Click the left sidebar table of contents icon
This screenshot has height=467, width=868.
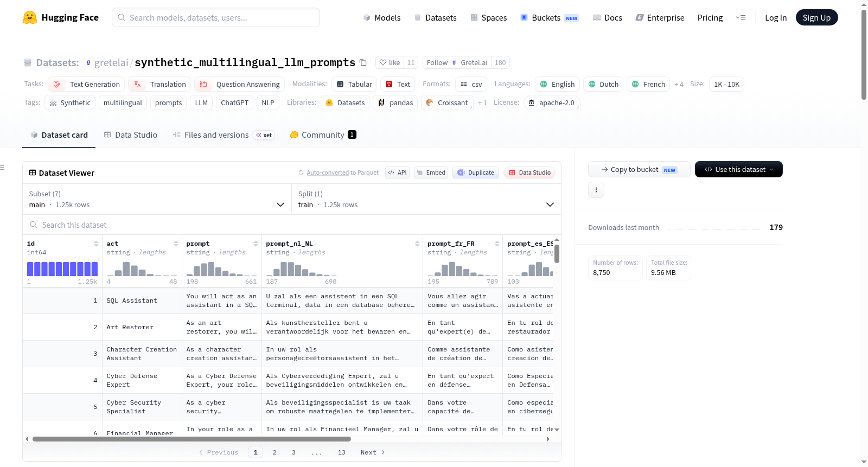2,168
